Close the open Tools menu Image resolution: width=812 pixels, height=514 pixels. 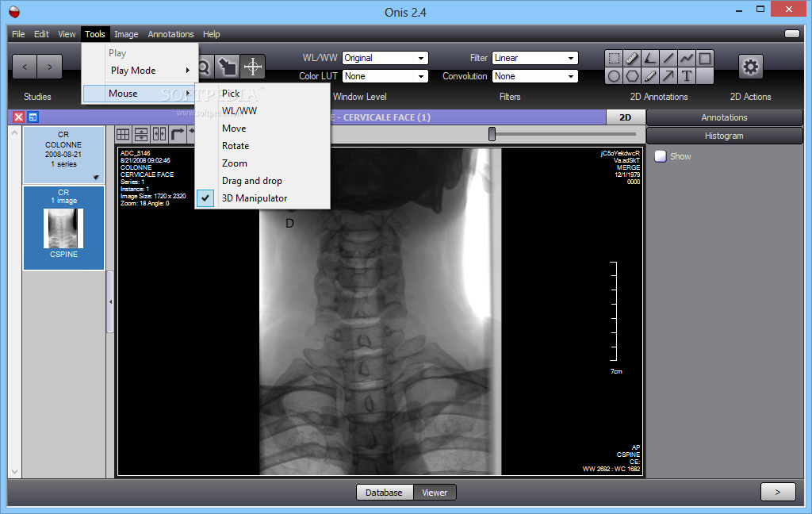coord(95,34)
